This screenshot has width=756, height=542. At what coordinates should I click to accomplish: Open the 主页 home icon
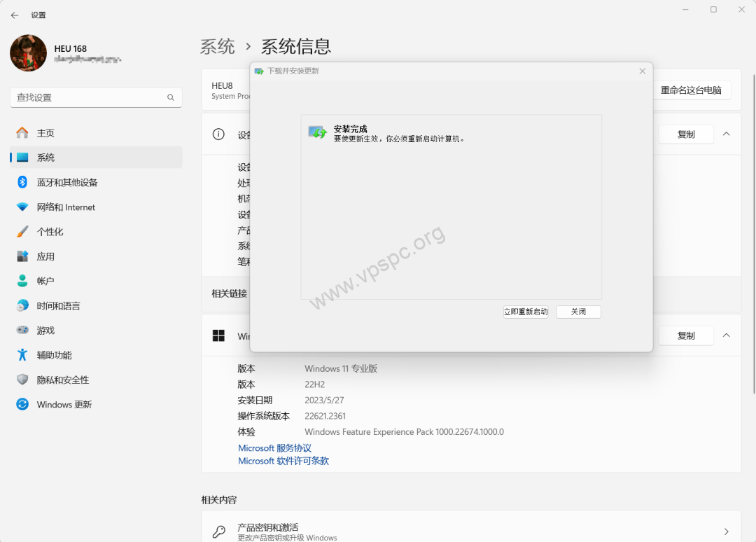[x=22, y=132]
